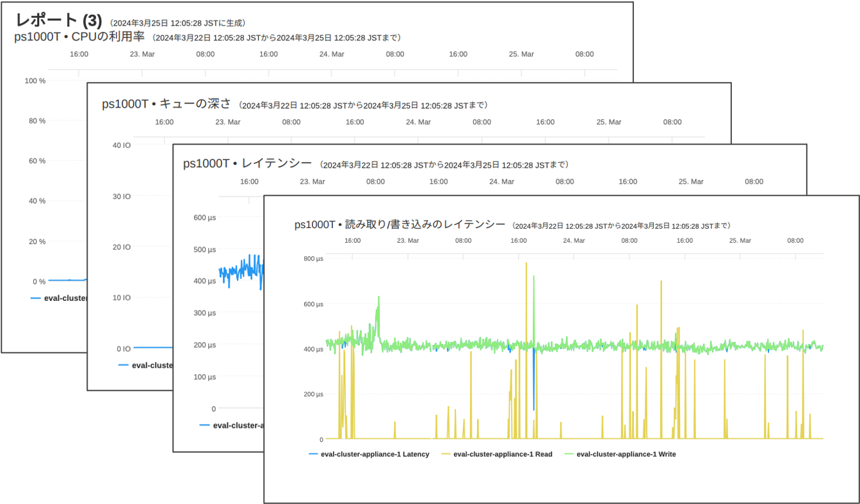
Task: Click the blue Latency dip below 200 µs
Action: click(x=533, y=407)
